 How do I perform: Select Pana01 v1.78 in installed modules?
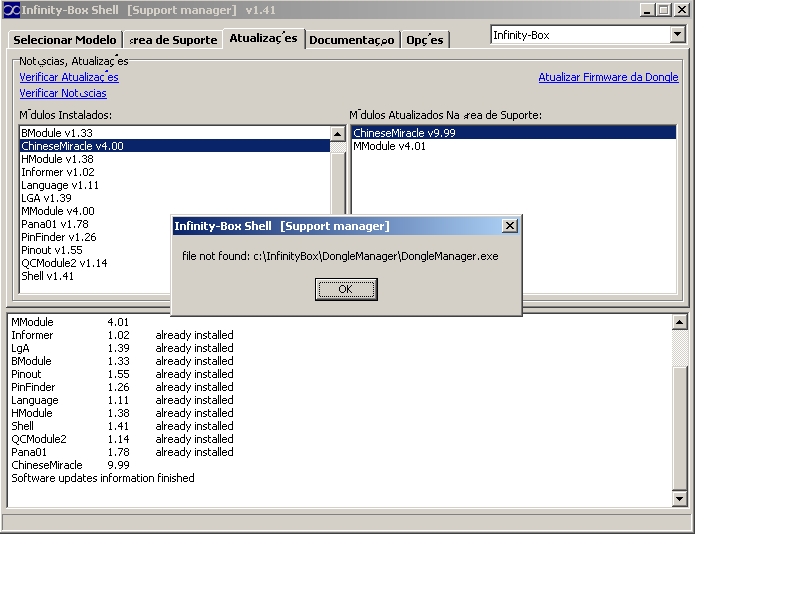tap(95, 224)
